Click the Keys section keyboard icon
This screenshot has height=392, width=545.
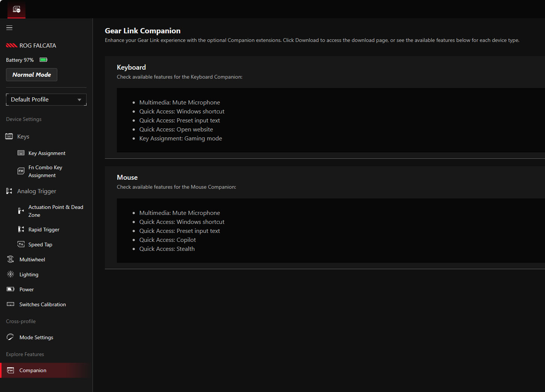(9, 136)
